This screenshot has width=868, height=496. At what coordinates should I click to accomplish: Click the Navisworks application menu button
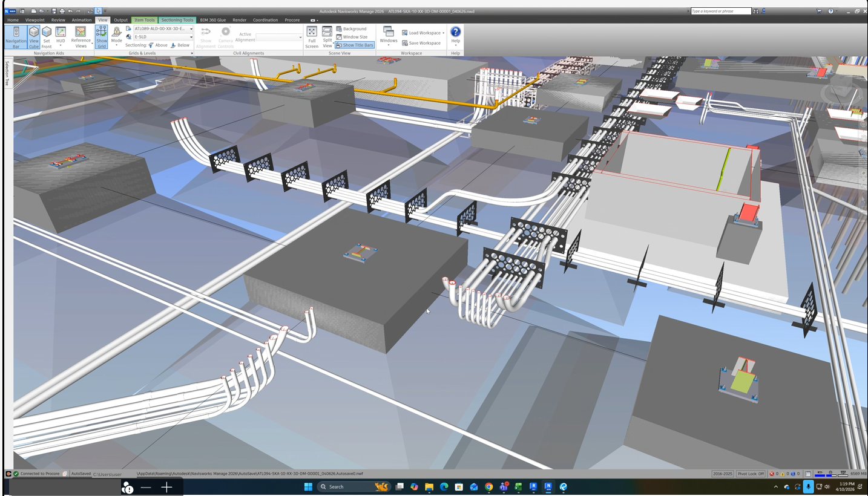pyautogui.click(x=10, y=11)
